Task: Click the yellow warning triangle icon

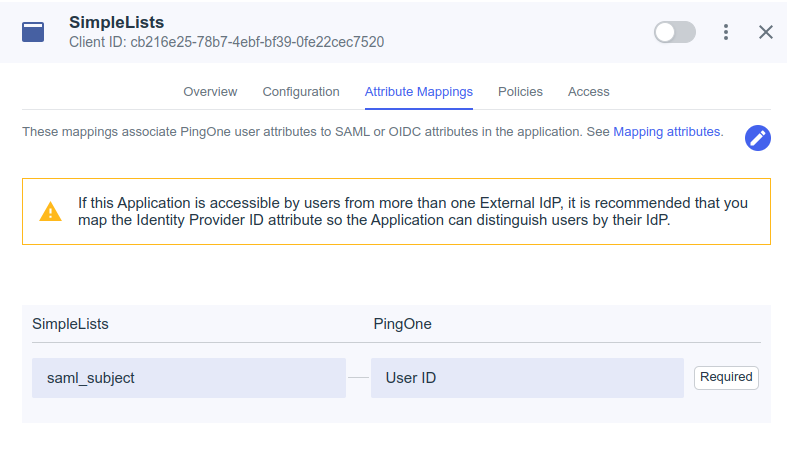Action: coord(51,211)
